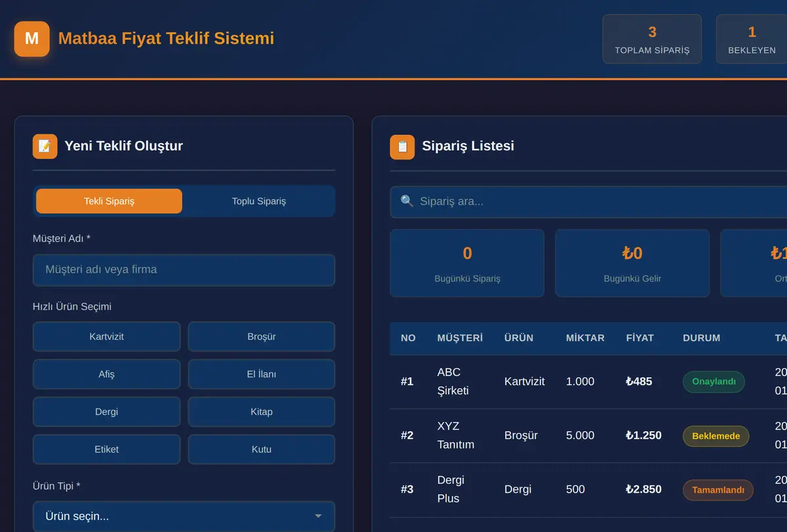This screenshot has height=532, width=787.
Task: Click the magnifier icon in the search bar
Action: pos(407,201)
